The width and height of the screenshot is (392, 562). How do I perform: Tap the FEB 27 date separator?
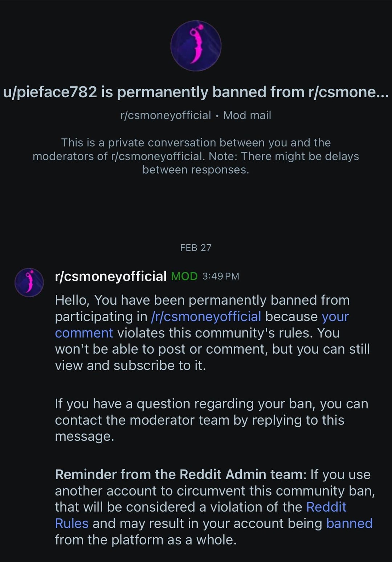pyautogui.click(x=196, y=248)
